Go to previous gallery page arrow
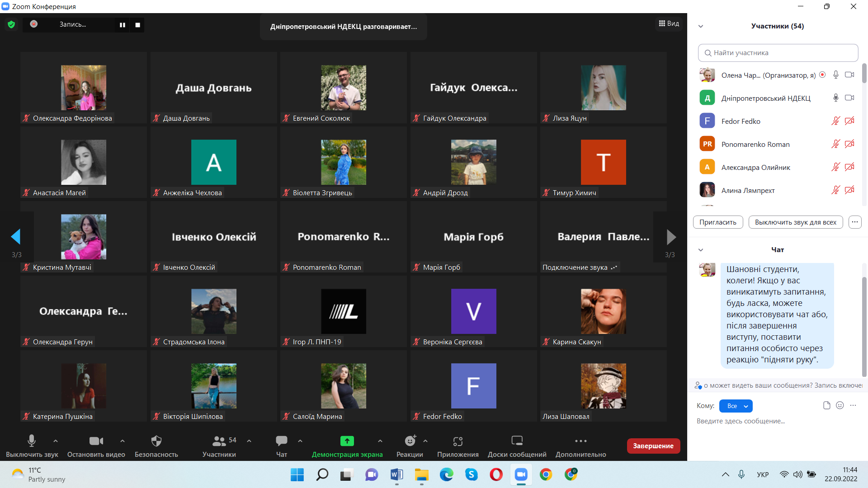The image size is (868, 488). [x=16, y=236]
